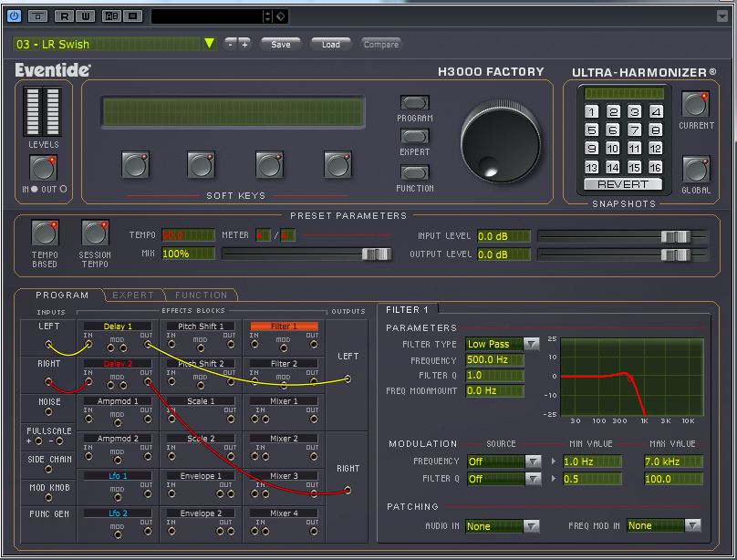Screen dimensions: 737x560
Task: Toggle the plugin power bypass icon
Action: [14, 16]
